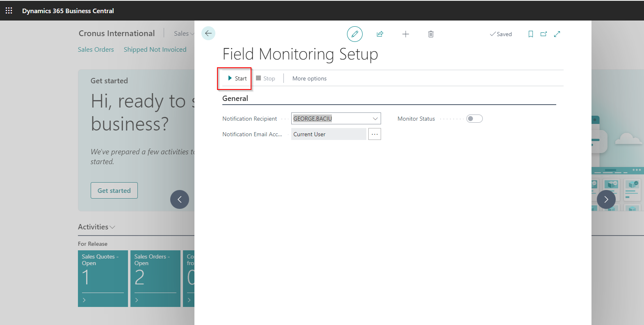Open More options menu
Image resolution: width=644 pixels, height=325 pixels.
point(310,78)
